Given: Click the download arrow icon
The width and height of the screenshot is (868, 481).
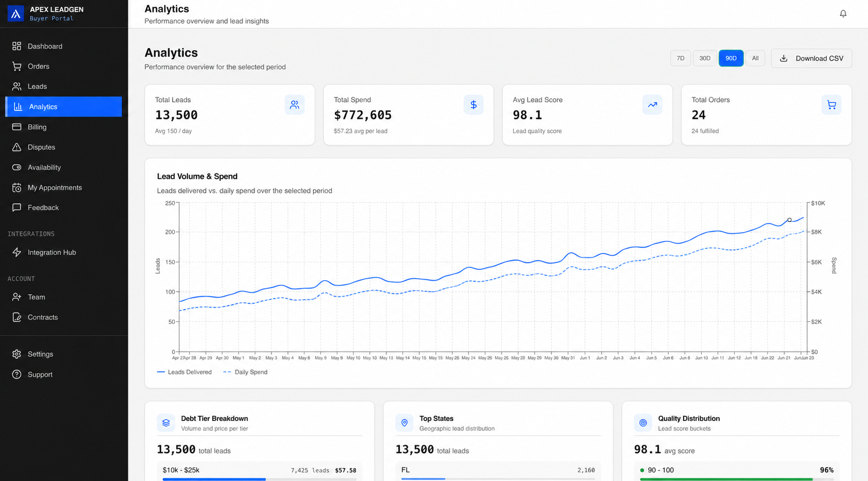Looking at the screenshot, I should 784,58.
